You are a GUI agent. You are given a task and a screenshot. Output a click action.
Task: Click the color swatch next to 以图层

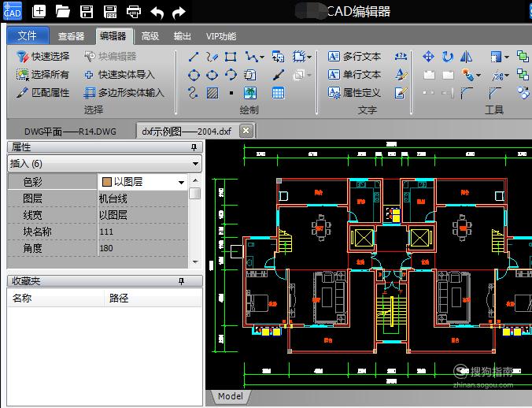[107, 182]
